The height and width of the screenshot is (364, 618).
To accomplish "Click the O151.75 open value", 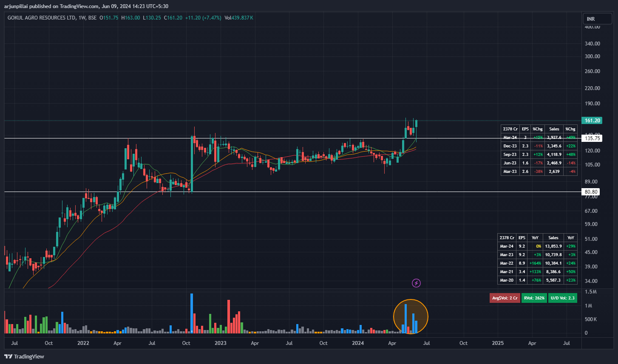I will (x=109, y=18).
